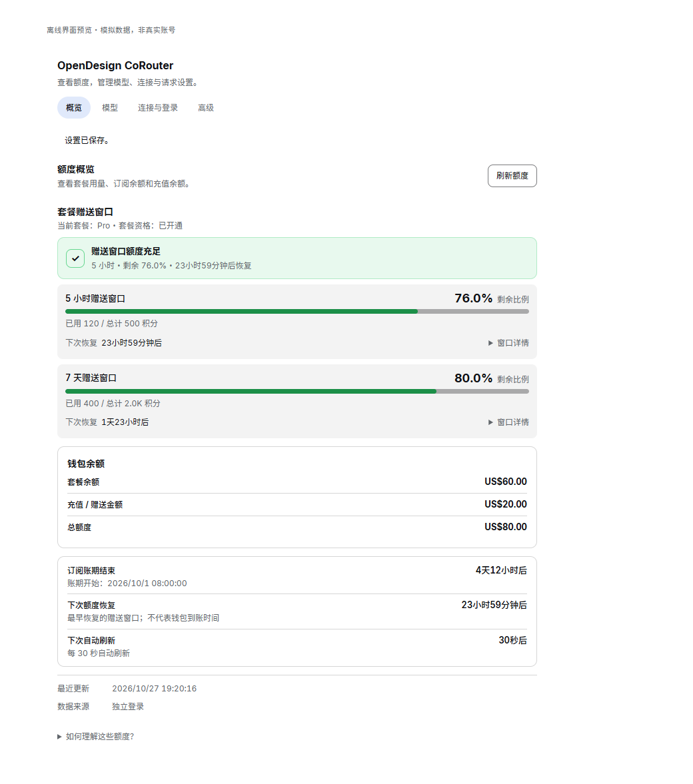Click the 30秒后 value
693x784 pixels.
point(512,641)
